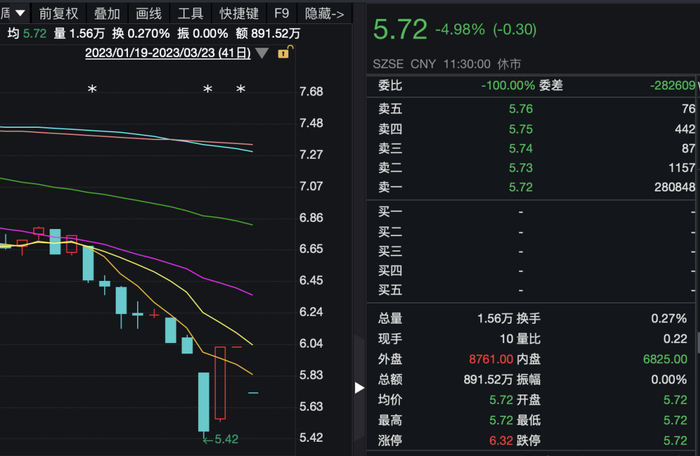Open the date range dropdown triangle
The image size is (700, 456).
(262, 52)
